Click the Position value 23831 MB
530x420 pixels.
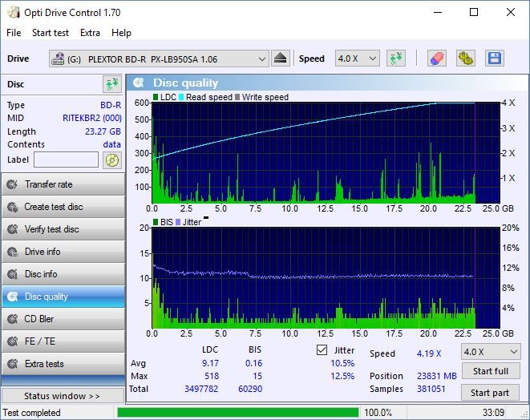pyautogui.click(x=437, y=376)
